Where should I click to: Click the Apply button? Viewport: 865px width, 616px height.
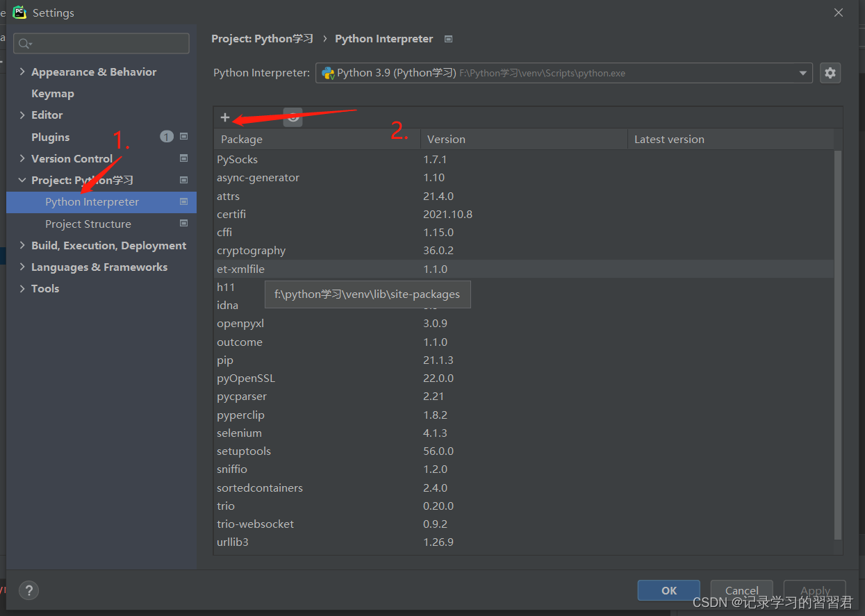pos(815,590)
